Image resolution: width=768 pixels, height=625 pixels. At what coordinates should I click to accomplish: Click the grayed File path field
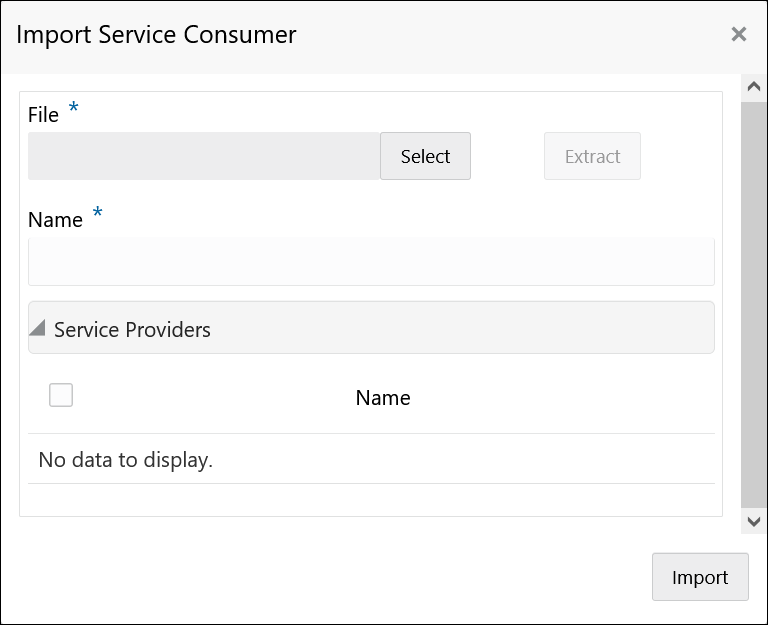(x=204, y=157)
